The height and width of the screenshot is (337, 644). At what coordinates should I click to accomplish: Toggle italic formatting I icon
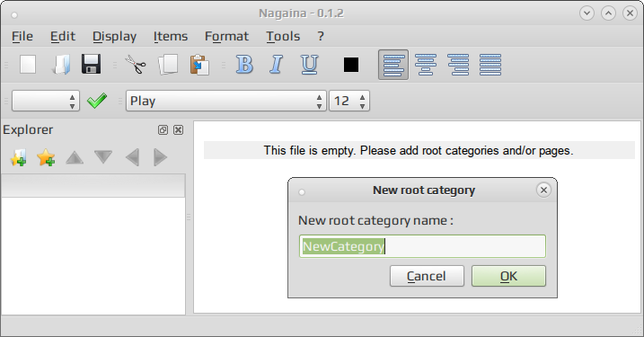tap(277, 65)
